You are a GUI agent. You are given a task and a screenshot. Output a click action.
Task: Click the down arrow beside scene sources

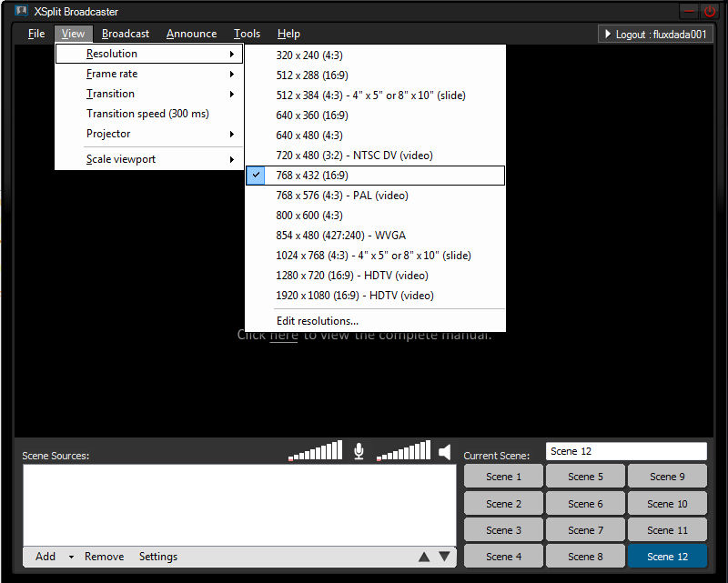click(x=443, y=557)
